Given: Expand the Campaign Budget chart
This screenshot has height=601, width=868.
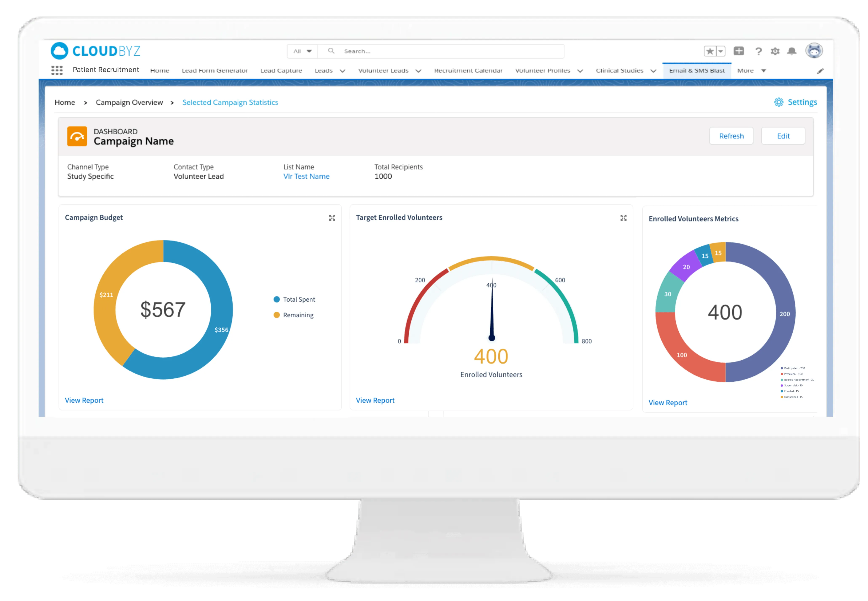Looking at the screenshot, I should point(332,218).
